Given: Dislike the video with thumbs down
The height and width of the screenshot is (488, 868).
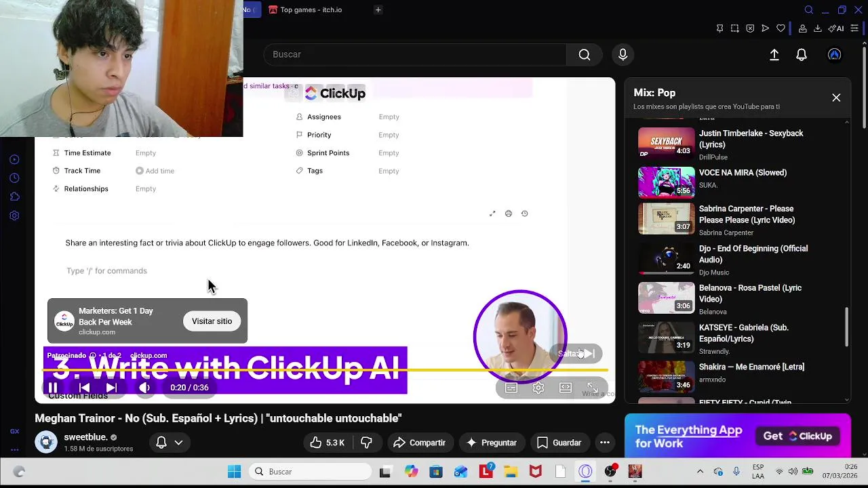Looking at the screenshot, I should (367, 443).
